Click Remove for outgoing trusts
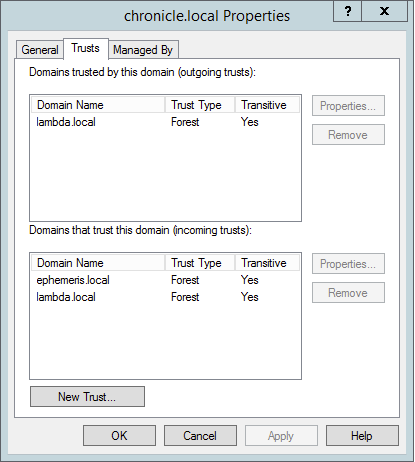This screenshot has height=462, width=415. [x=348, y=135]
